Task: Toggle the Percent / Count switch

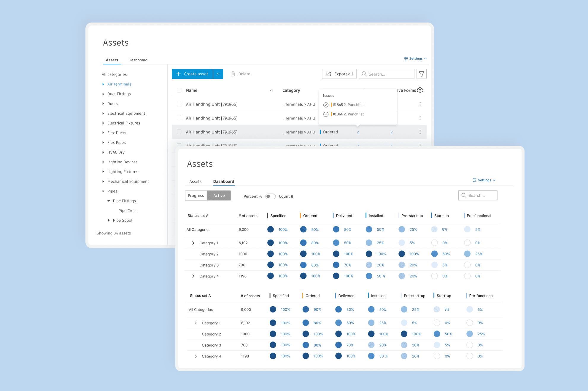Action: pos(270,196)
